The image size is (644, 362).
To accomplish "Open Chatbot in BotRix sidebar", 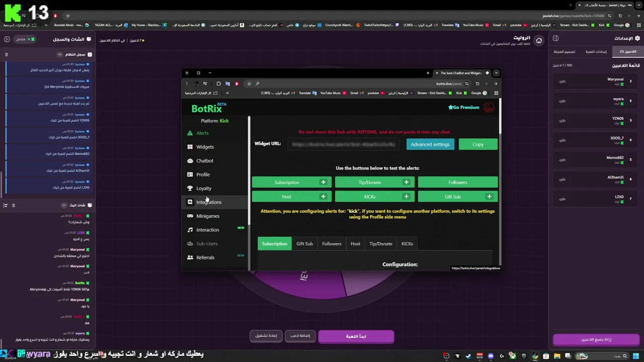I will click(205, 161).
